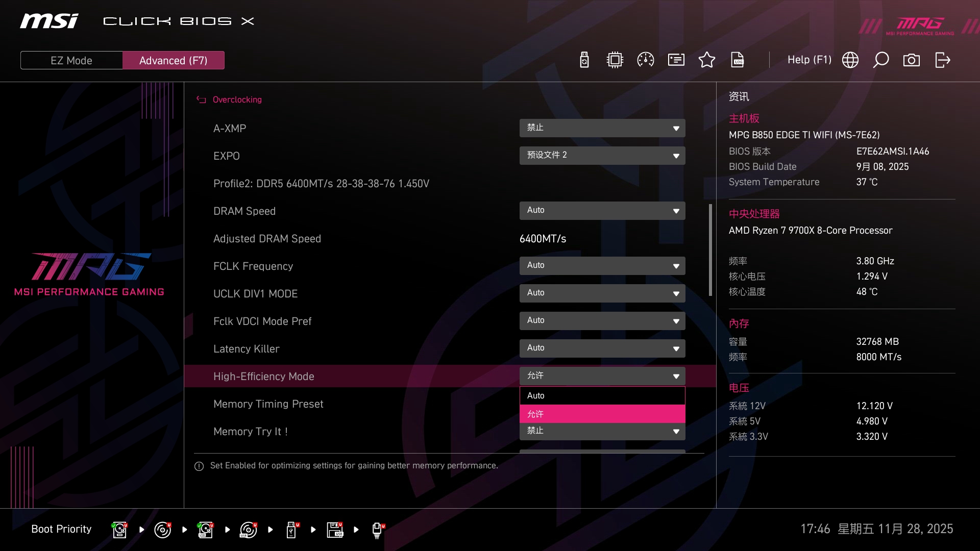Screen dimensions: 980x551
Task: Open the FCLK Frequency dropdown
Action: (x=602, y=266)
